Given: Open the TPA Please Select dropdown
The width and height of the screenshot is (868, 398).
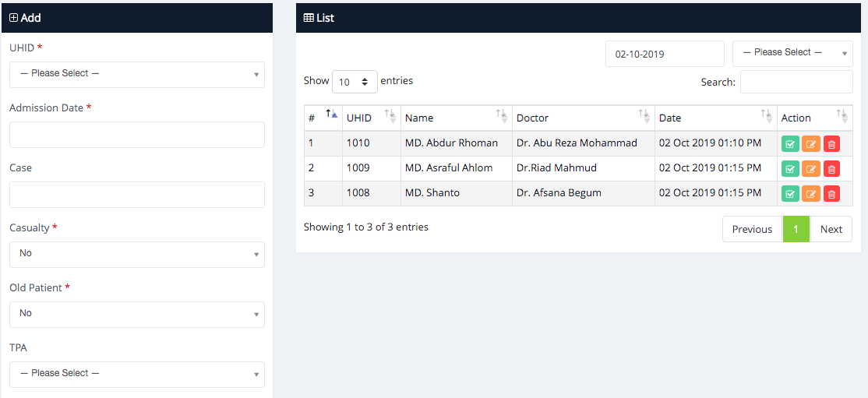Looking at the screenshot, I should [136, 374].
